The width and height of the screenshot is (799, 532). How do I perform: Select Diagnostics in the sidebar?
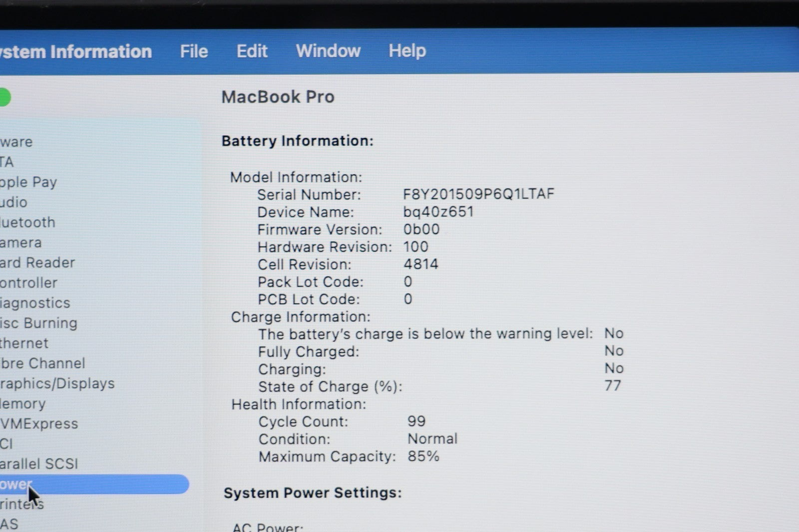pyautogui.click(x=35, y=303)
